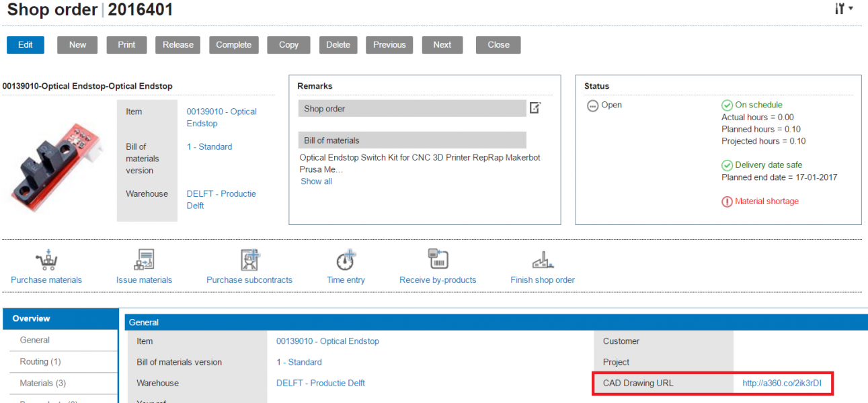Screen dimensions: 868x403
Task: Go to the Next shop order
Action: (x=442, y=45)
